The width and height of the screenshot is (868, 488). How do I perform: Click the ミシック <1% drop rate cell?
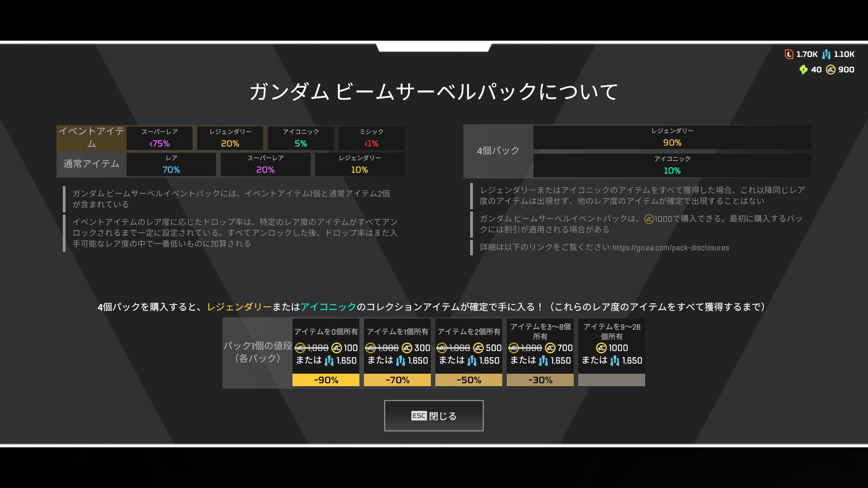click(x=371, y=138)
